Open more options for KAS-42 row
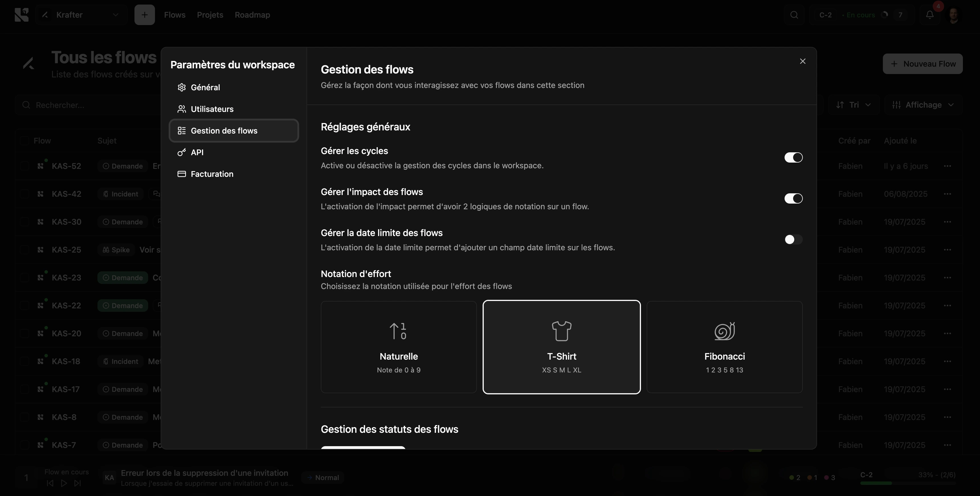980x496 pixels. coord(947,194)
